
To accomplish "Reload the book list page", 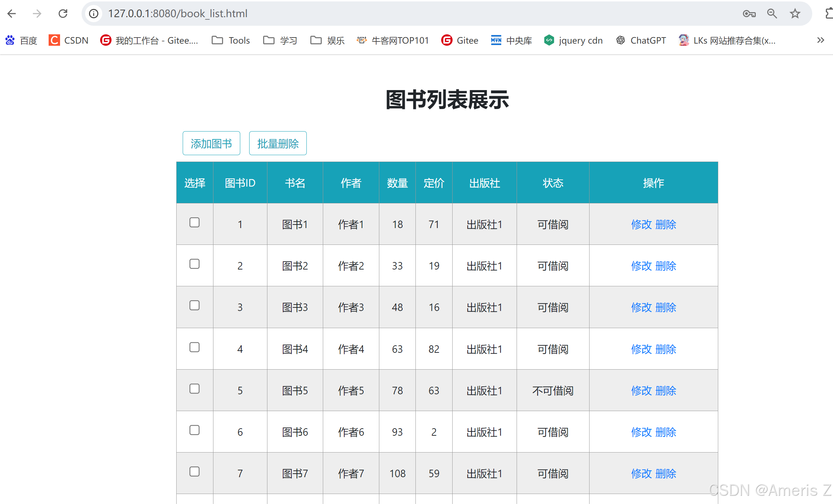I will (63, 14).
